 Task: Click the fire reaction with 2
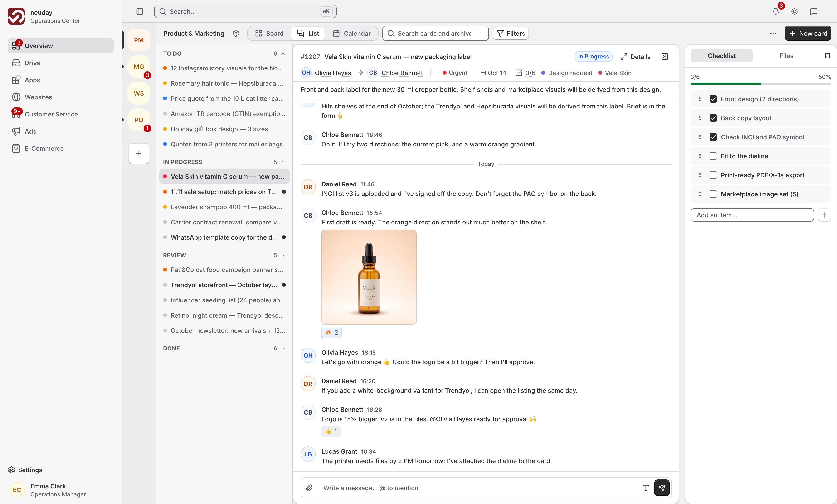tap(331, 333)
